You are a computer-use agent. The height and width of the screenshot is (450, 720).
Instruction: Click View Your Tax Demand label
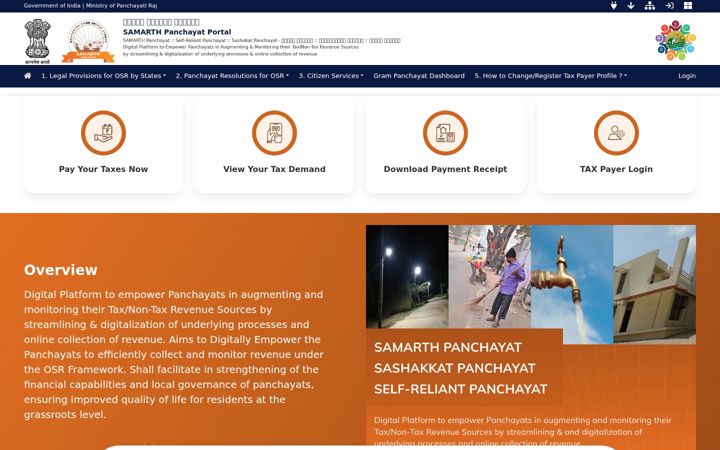tap(274, 169)
